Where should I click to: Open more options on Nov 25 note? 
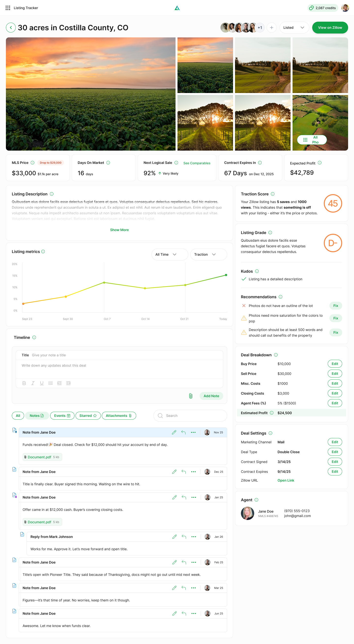[x=193, y=433]
